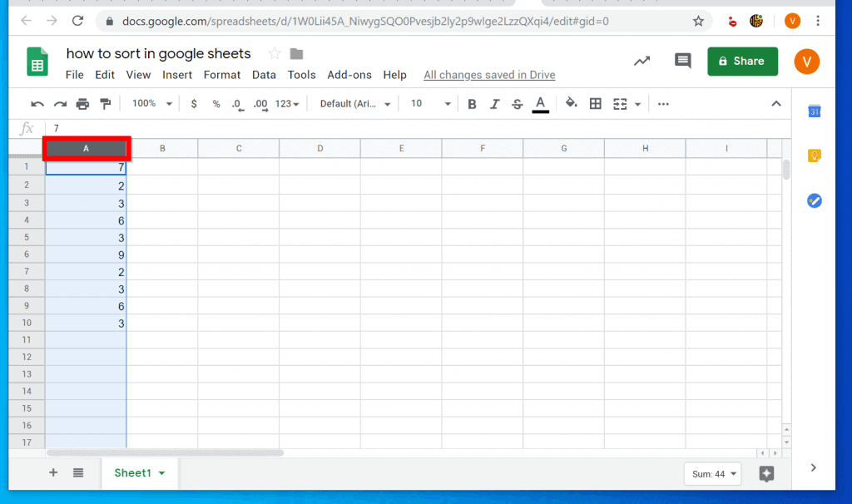
Task: Open the Insert menu
Action: (177, 75)
